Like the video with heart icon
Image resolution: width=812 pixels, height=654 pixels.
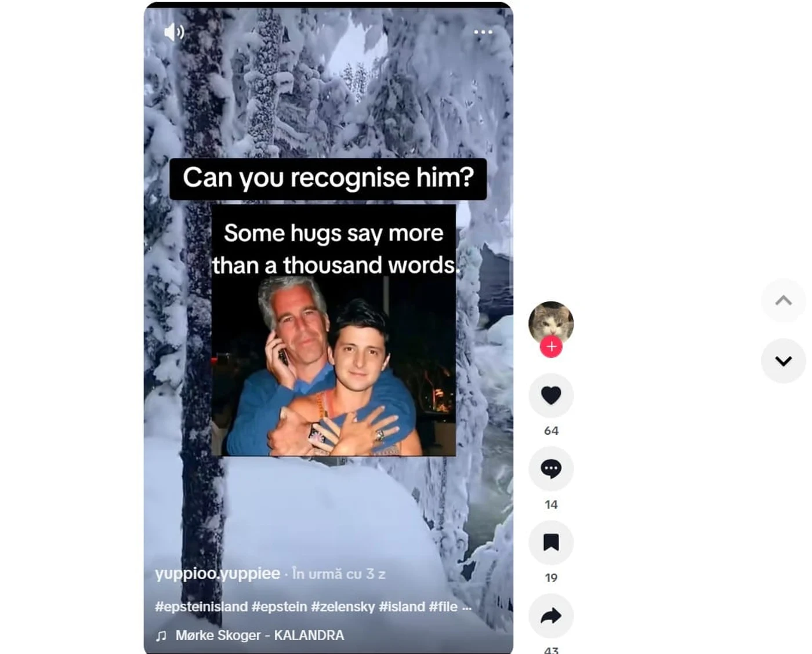point(551,395)
